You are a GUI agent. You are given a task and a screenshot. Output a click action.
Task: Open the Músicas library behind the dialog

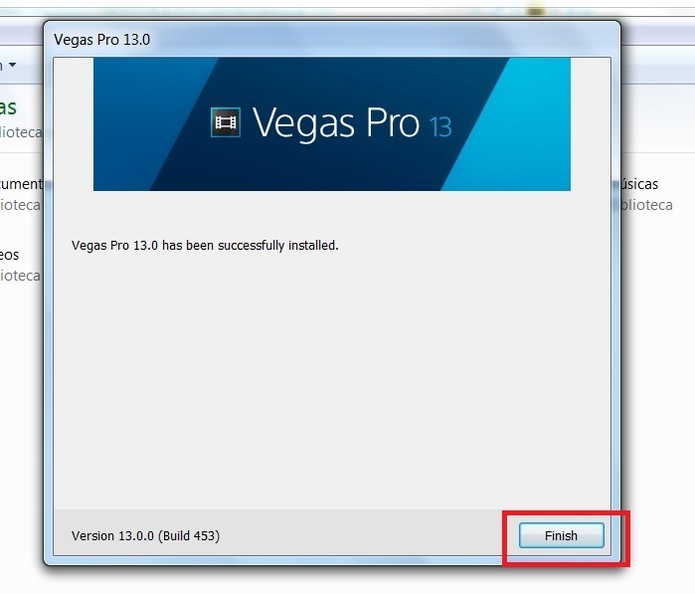coord(639,184)
